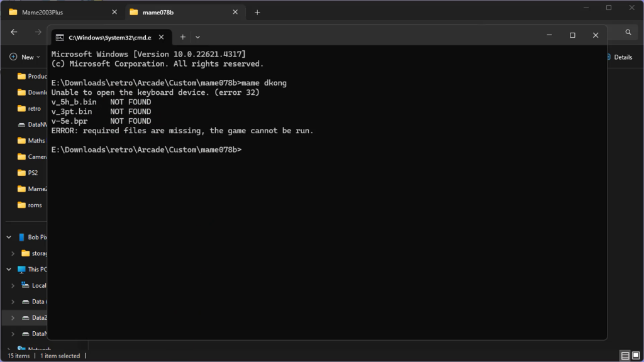This screenshot has width=644, height=362.
Task: Click the '15 items' status text
Action: [18, 356]
